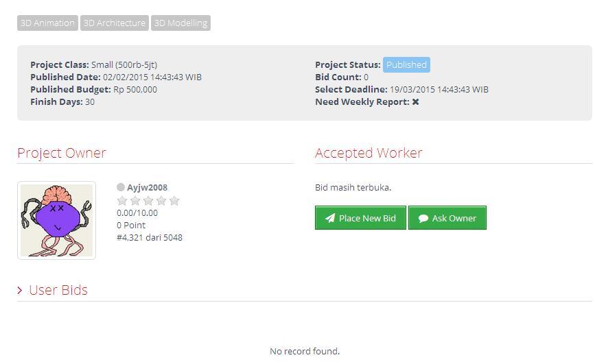Select the 3D Architecture tag

click(115, 23)
